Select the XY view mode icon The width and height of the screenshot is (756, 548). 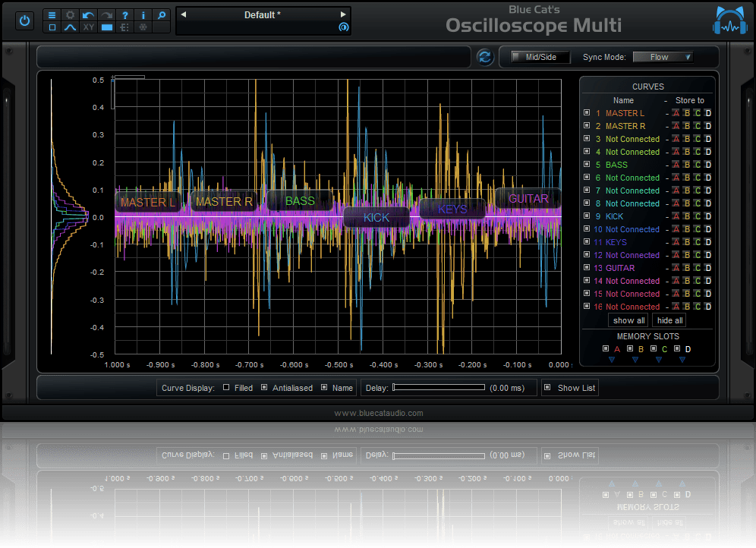click(89, 27)
